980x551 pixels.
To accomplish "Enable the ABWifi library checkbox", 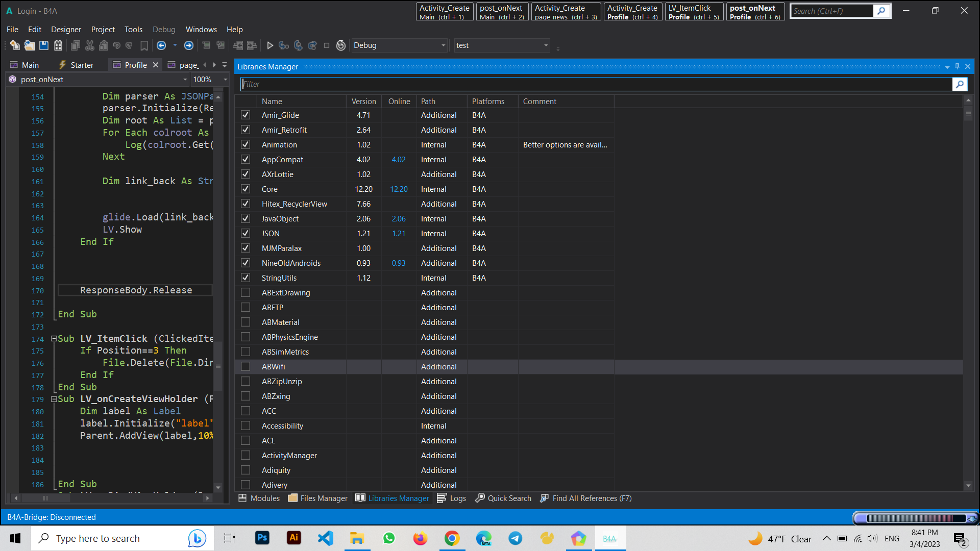I will point(246,367).
